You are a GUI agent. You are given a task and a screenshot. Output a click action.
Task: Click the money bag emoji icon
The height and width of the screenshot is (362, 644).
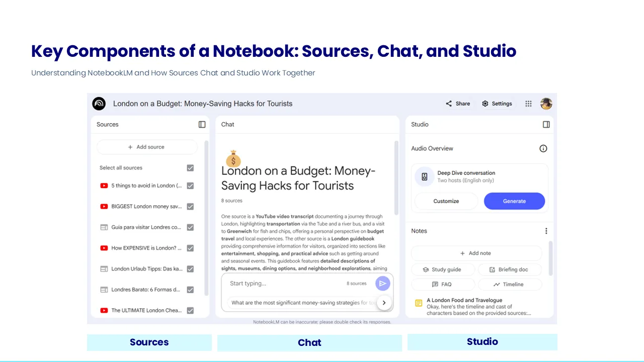point(233,158)
